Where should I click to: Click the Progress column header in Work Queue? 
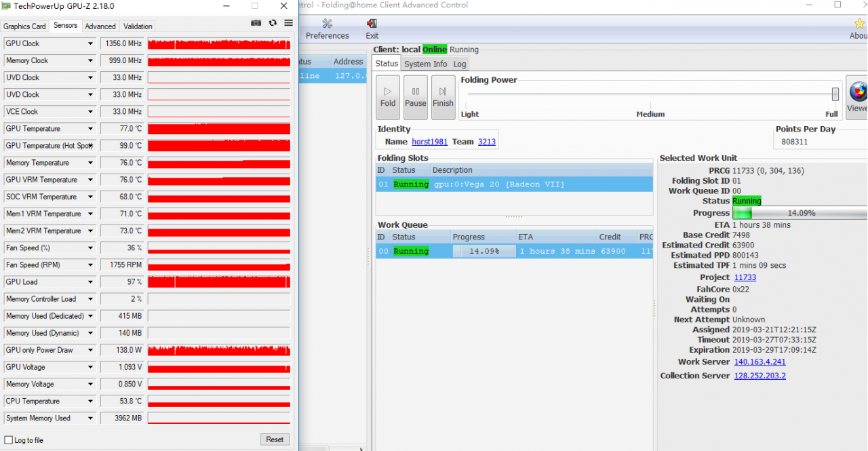point(484,237)
